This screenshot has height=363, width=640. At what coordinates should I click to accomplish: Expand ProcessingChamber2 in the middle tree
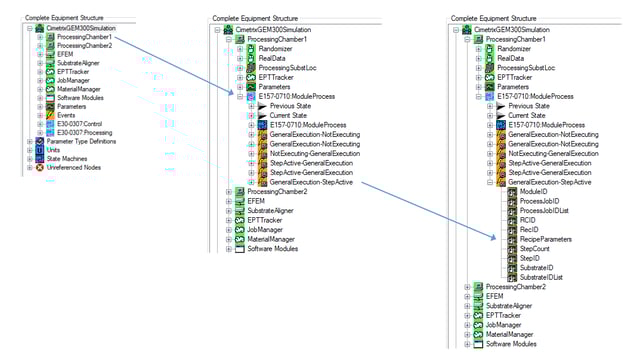pos(229,192)
